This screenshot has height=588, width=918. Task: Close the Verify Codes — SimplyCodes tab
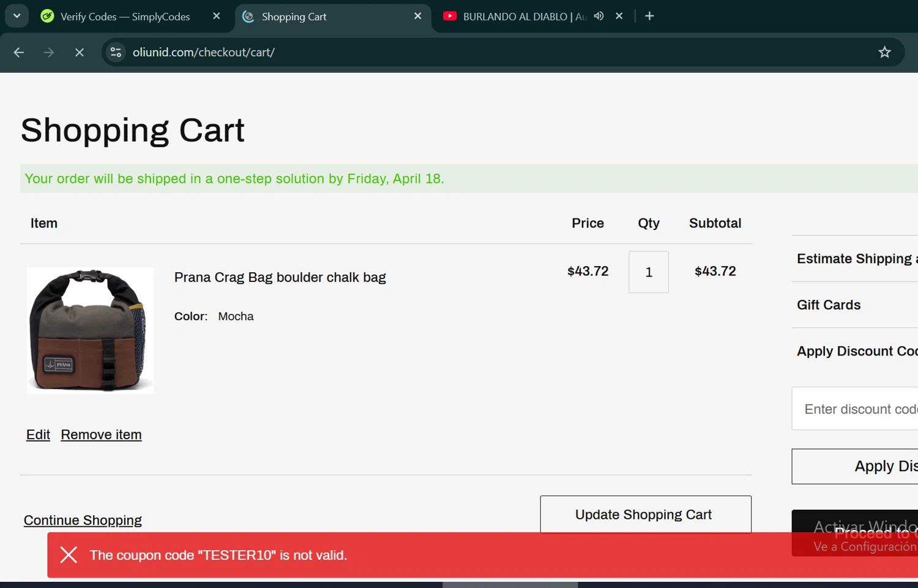(216, 17)
